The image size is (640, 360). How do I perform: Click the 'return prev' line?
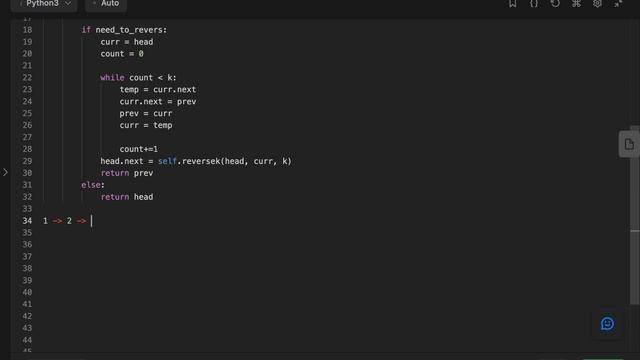pos(127,173)
